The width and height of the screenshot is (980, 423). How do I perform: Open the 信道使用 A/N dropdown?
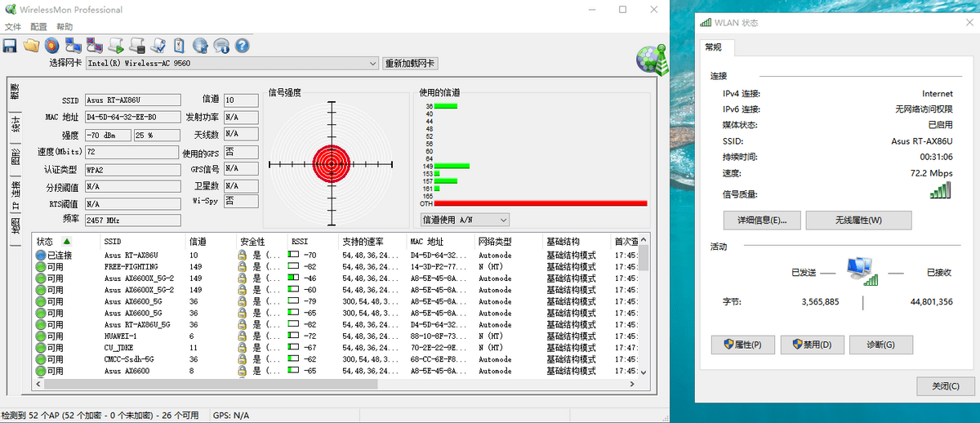464,220
